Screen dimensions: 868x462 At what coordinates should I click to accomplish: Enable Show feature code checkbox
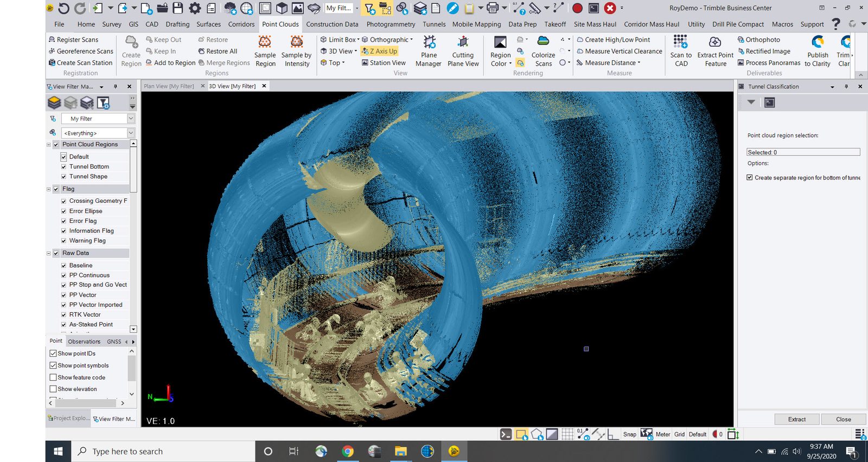[x=53, y=377]
